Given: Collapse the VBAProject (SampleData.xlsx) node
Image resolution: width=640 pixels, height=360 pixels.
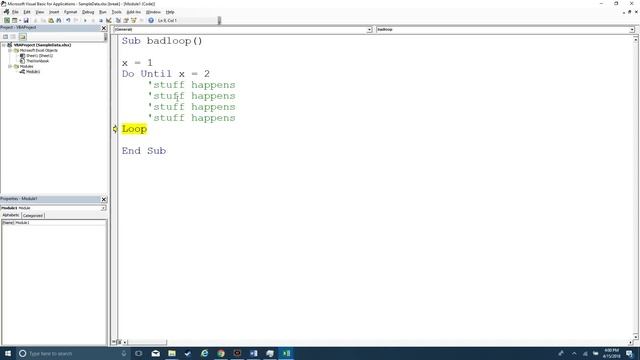Looking at the screenshot, I should [4, 45].
